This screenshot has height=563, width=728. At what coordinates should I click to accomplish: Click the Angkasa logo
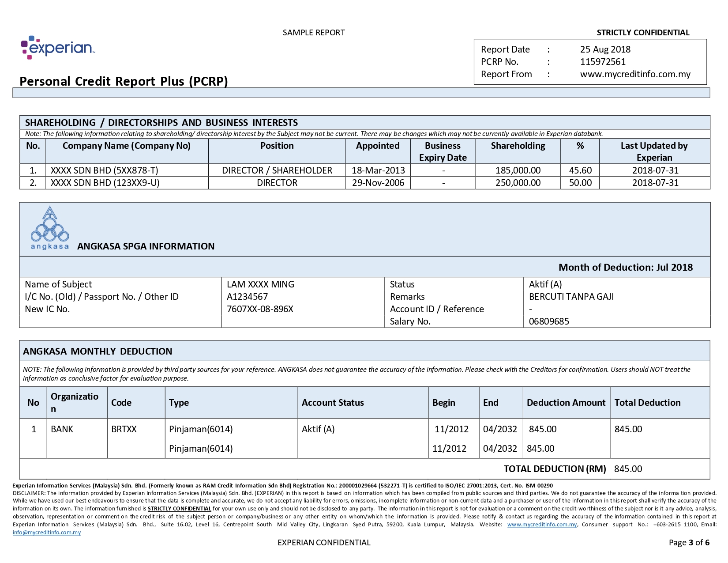coord(50,228)
